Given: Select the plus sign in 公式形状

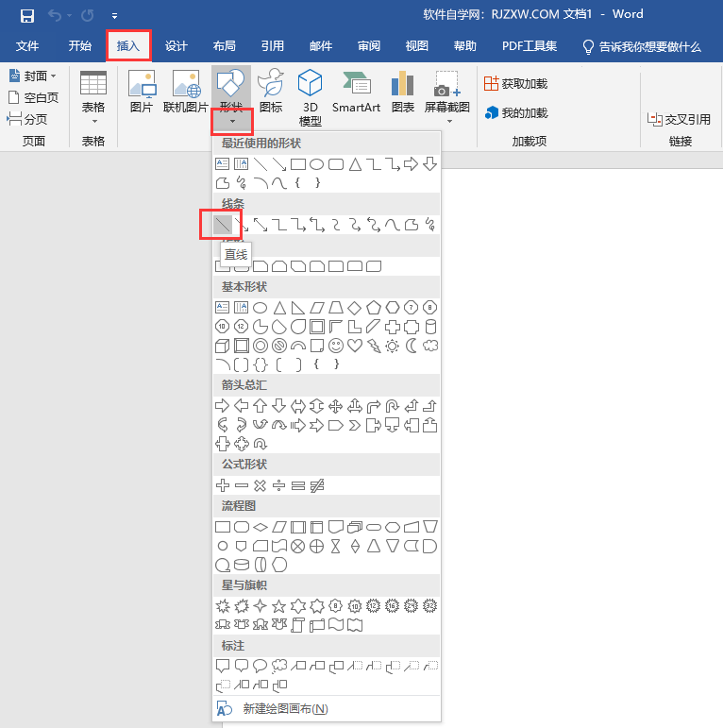Looking at the screenshot, I should pyautogui.click(x=223, y=486).
